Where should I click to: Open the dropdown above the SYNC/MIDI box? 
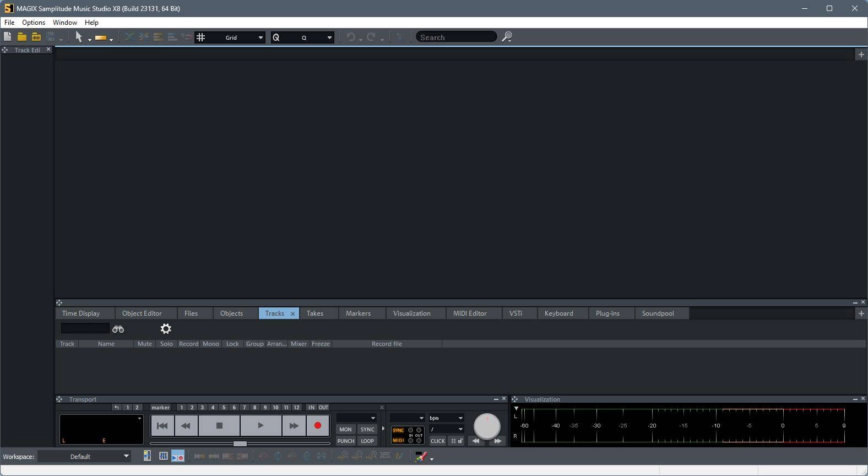[x=421, y=418]
